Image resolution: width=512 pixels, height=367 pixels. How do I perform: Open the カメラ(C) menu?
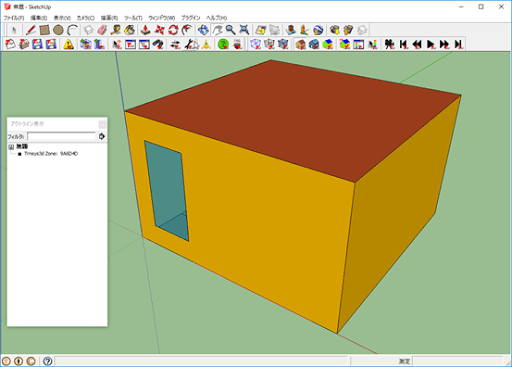[86, 18]
